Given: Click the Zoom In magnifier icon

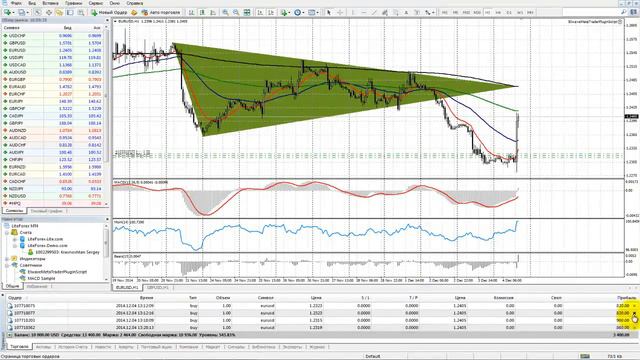Looking at the screenshot, I should point(225,13).
